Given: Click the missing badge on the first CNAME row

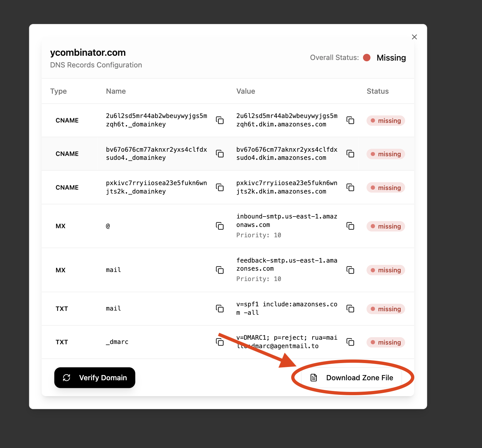Looking at the screenshot, I should coord(385,120).
